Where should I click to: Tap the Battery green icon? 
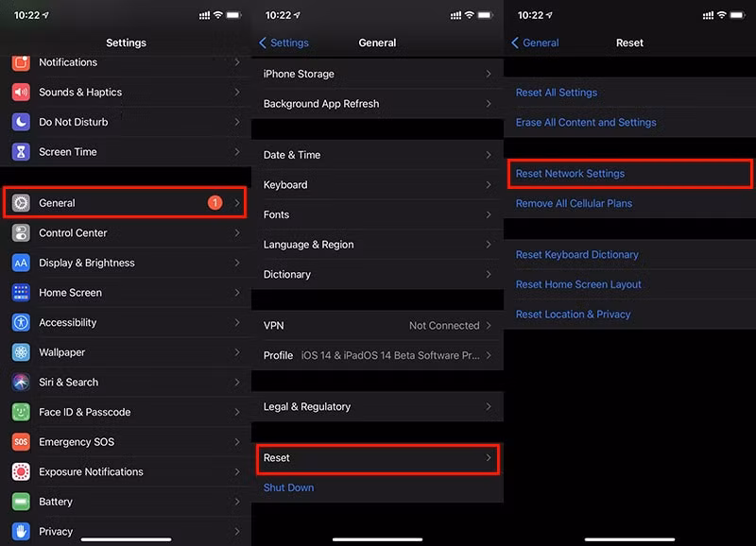(x=21, y=502)
